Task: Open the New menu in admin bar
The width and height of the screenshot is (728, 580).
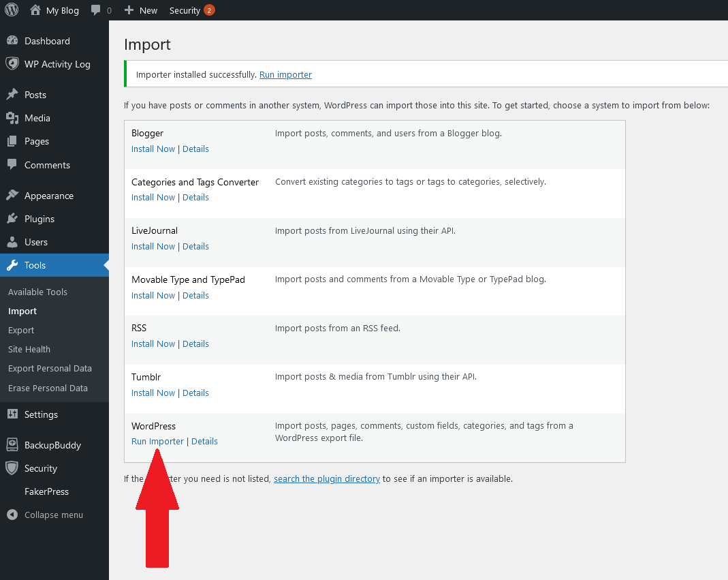Action: tap(148, 10)
